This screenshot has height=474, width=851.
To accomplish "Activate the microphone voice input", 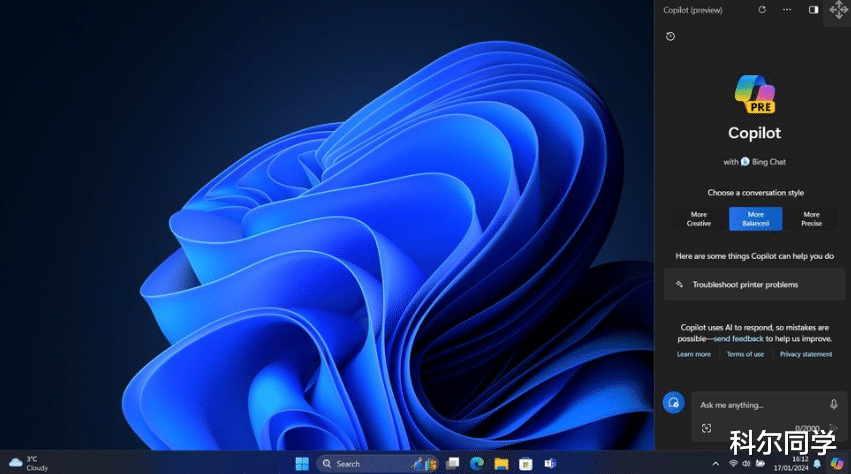I will pyautogui.click(x=834, y=405).
